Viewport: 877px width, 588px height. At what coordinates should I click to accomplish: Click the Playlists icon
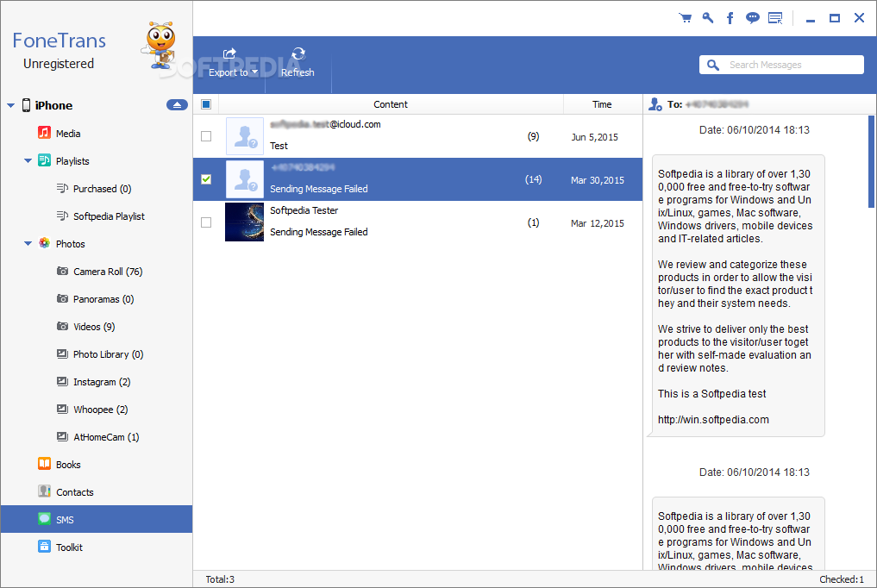click(x=44, y=160)
